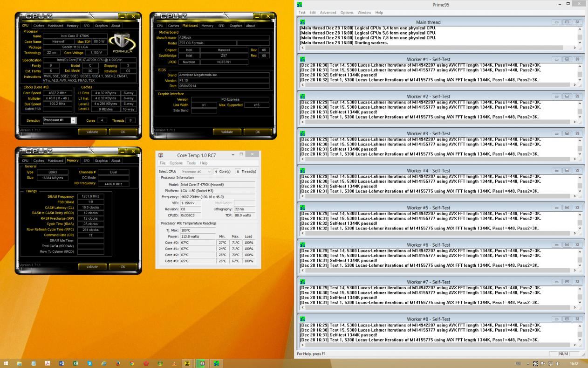Switch to Core Temp via its taskbar icon
588x368 pixels.
[x=202, y=363]
